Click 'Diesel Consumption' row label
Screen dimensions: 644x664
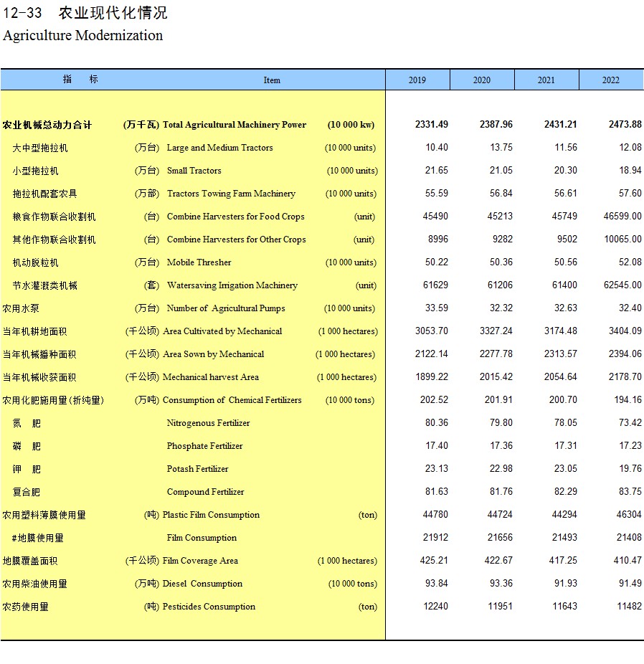coord(203,584)
